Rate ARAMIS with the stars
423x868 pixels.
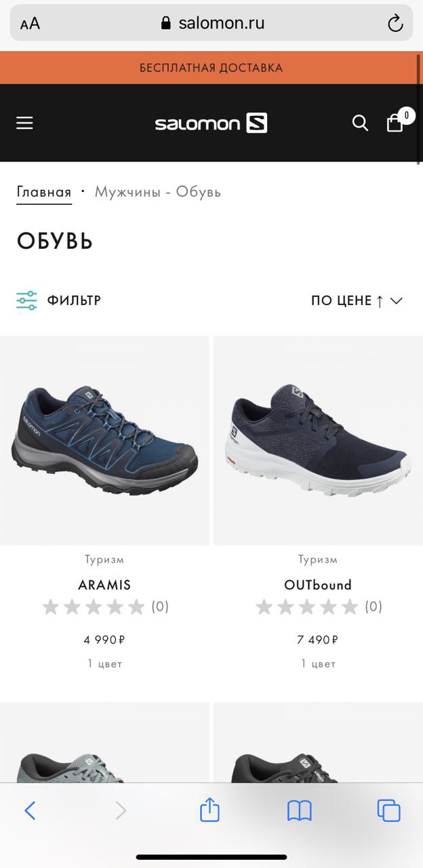(x=94, y=607)
